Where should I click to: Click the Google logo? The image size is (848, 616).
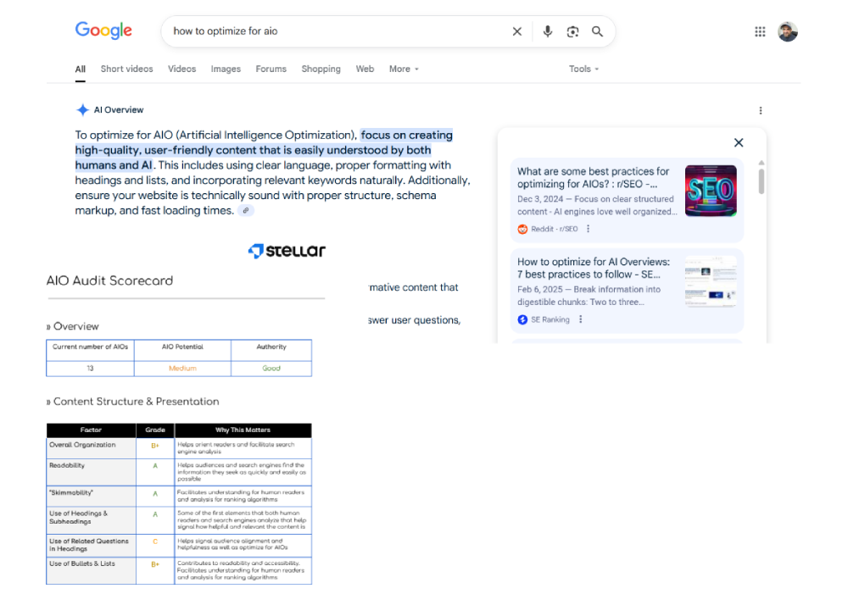(103, 31)
